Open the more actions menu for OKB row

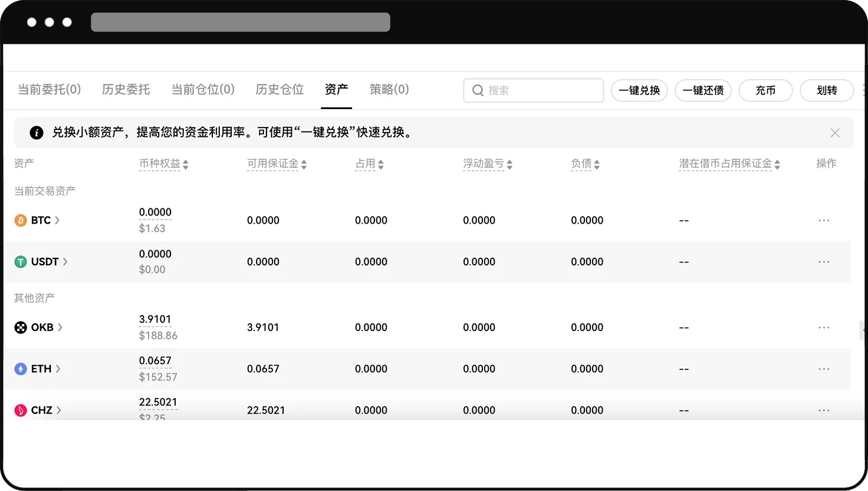[x=824, y=327]
